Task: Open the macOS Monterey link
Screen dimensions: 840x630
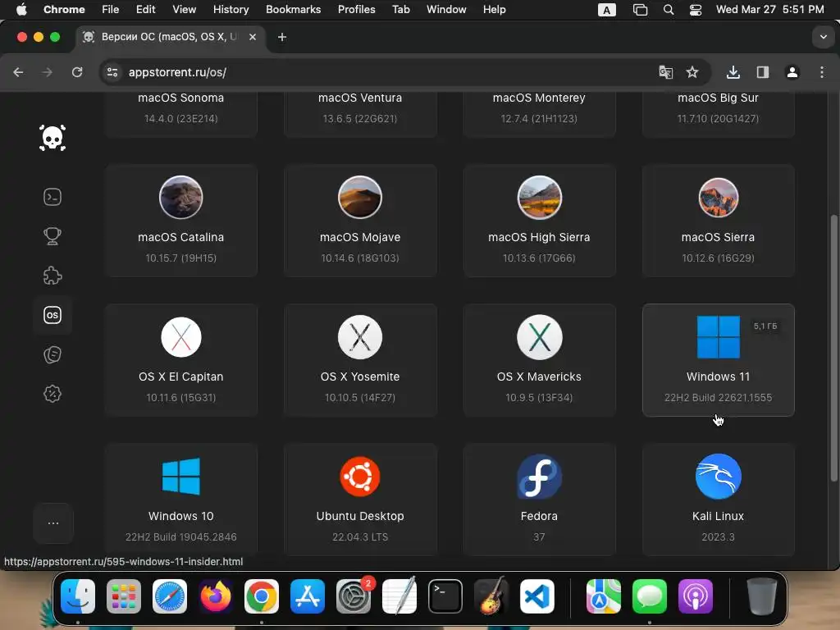Action: point(539,98)
